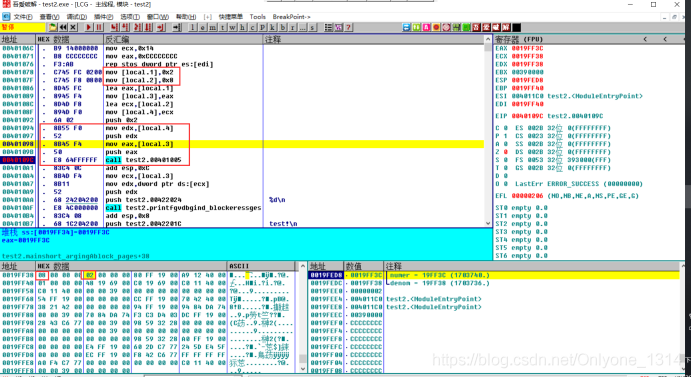This screenshot has width=691, height=378.
Task: Select the highlighted 'mov eax,[local.3]' line
Action: coord(241,144)
